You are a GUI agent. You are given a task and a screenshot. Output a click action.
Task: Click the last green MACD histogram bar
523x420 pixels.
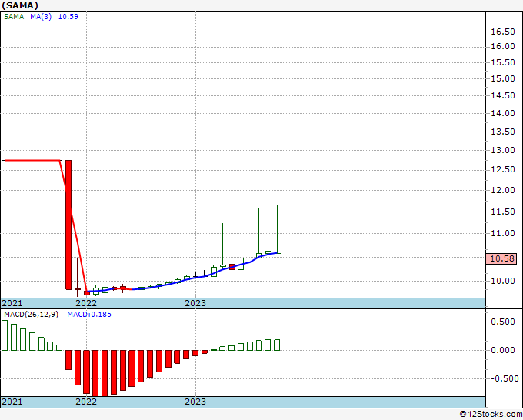pos(277,345)
